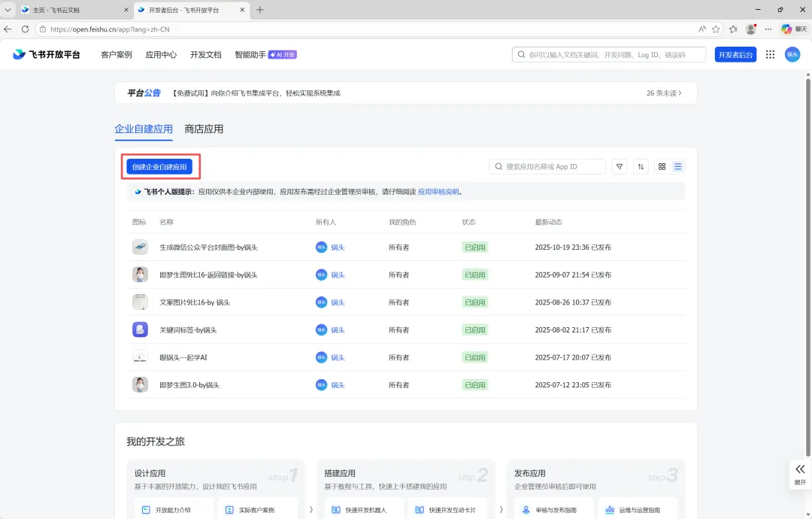Open new browser tab
Image resolution: width=812 pixels, height=519 pixels.
coord(260,10)
